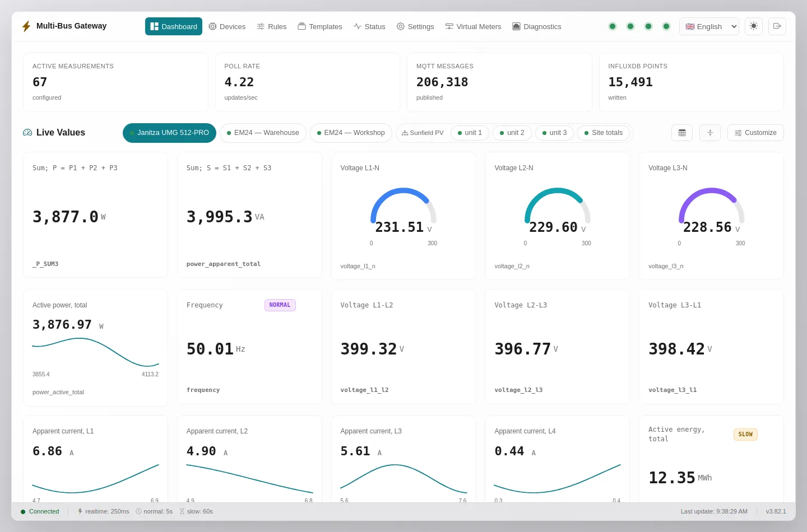Select the EM24 — Warehouse device chip
807x532 pixels.
(263, 133)
